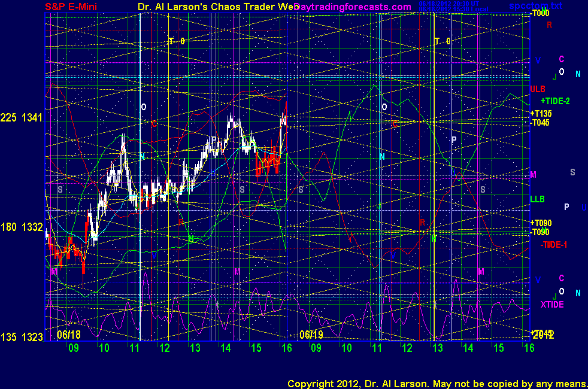Click the '+T135' level label
This screenshot has height=389, width=588.
(x=541, y=114)
